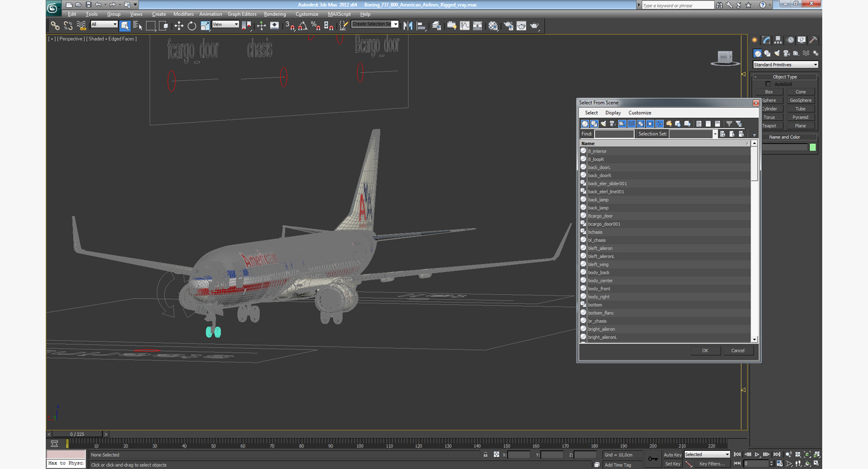
Task: Collapse the Object Type rollout
Action: pyautogui.click(x=785, y=77)
